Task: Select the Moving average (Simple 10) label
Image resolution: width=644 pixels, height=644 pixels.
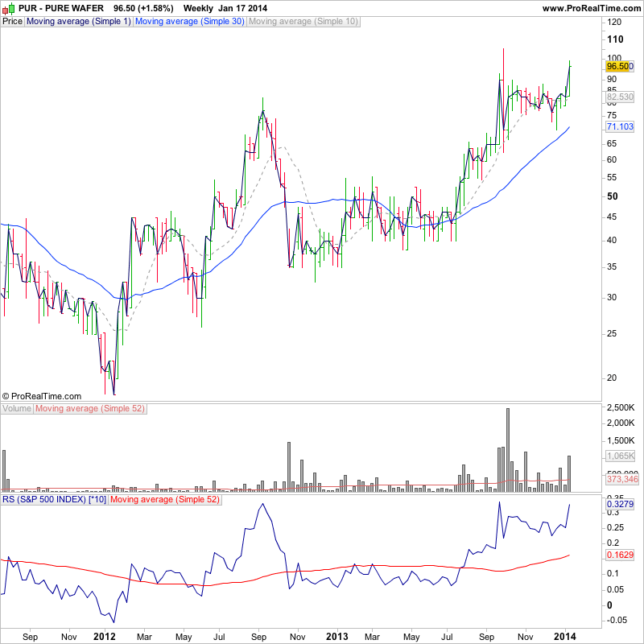Action: 303,22
